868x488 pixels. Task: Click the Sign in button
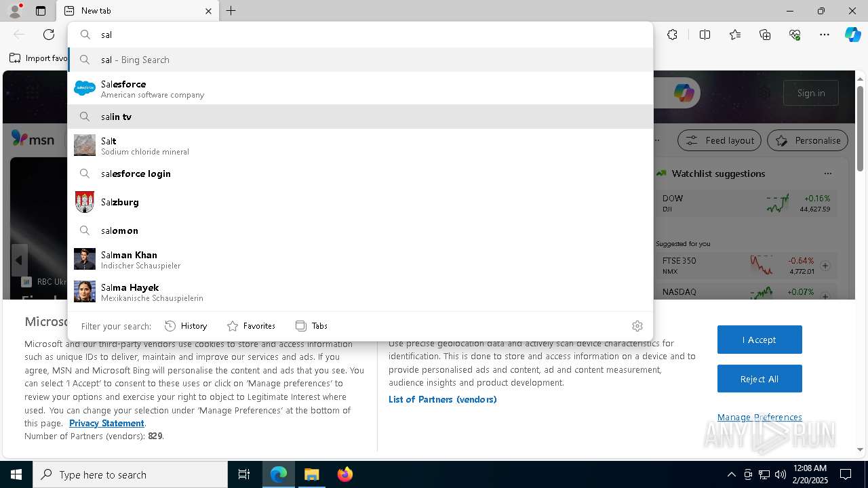[x=811, y=93]
